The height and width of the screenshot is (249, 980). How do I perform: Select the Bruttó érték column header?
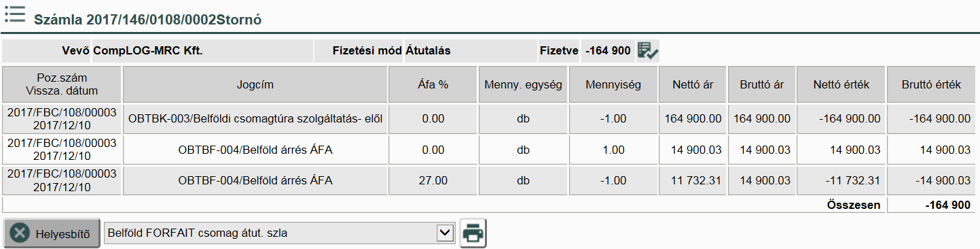pos(931,85)
